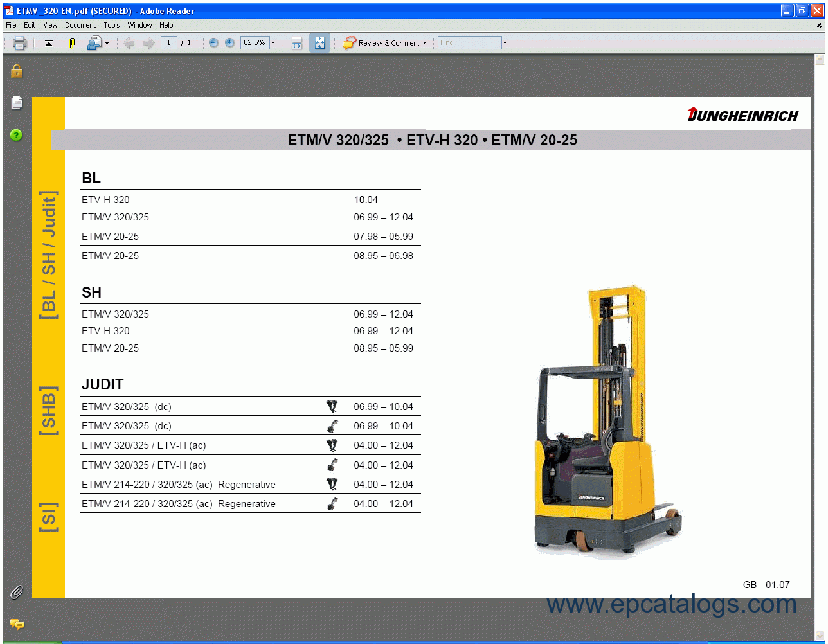Select the [SI] bookmark link
Viewport: 828px width, 644px height.
click(x=49, y=514)
